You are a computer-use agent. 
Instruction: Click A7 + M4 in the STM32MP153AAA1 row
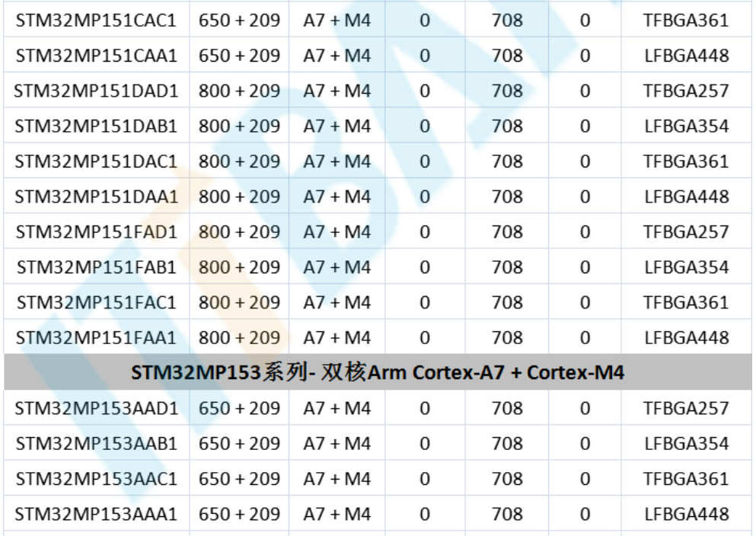click(337, 514)
